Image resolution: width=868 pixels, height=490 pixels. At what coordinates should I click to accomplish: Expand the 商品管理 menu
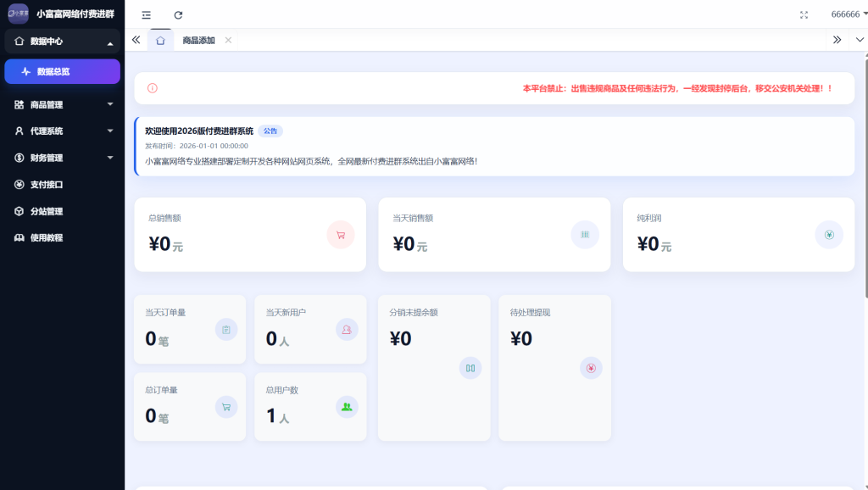[62, 104]
